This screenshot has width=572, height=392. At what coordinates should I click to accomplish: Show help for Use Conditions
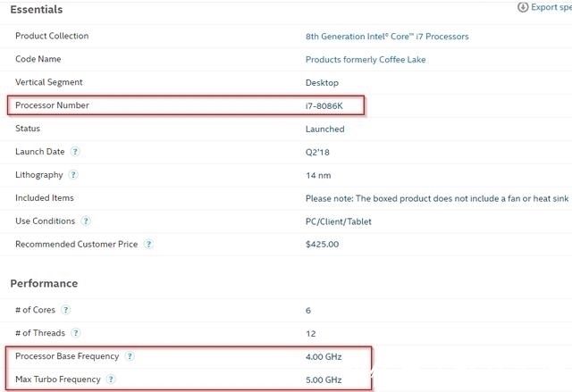[x=86, y=221]
